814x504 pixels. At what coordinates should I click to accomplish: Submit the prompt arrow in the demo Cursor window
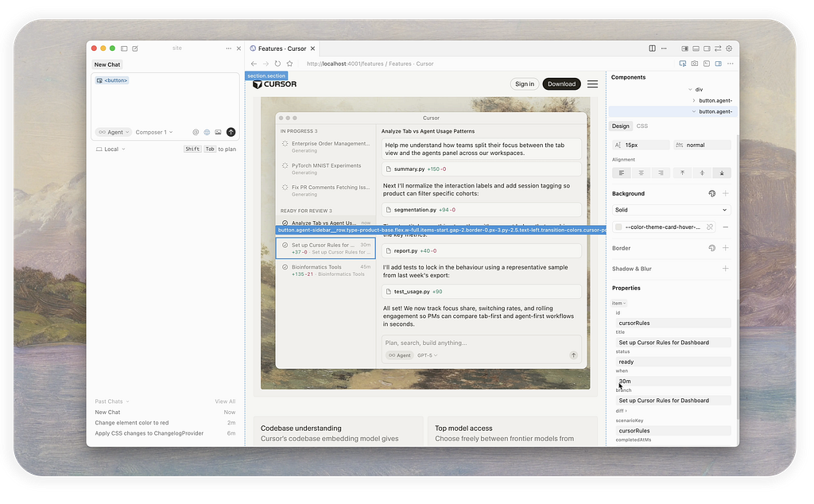(x=574, y=355)
